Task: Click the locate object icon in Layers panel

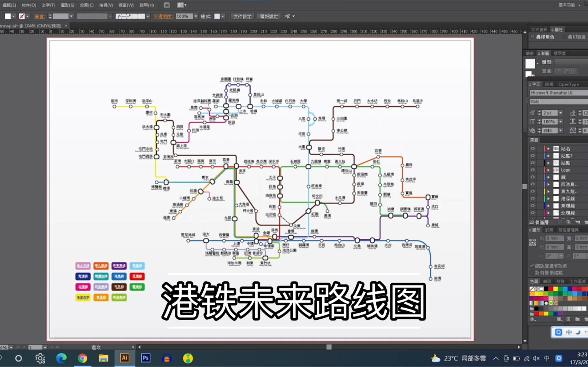Action: pos(560,222)
